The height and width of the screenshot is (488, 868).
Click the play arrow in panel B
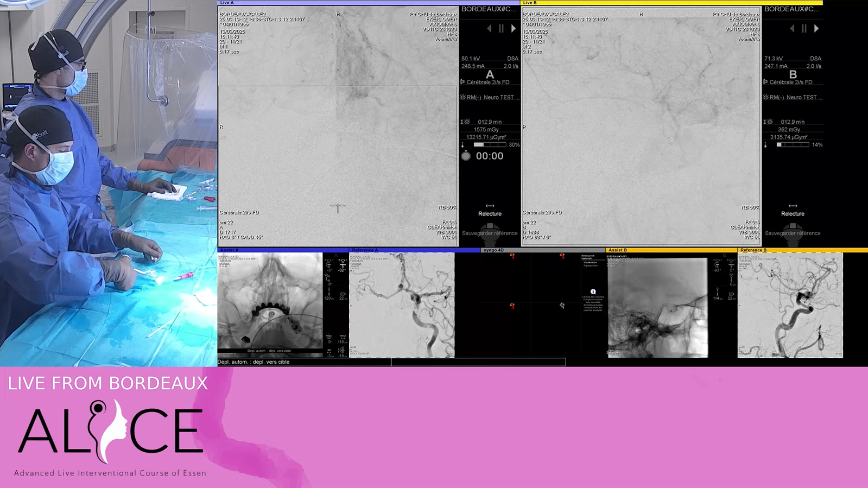pos(816,28)
